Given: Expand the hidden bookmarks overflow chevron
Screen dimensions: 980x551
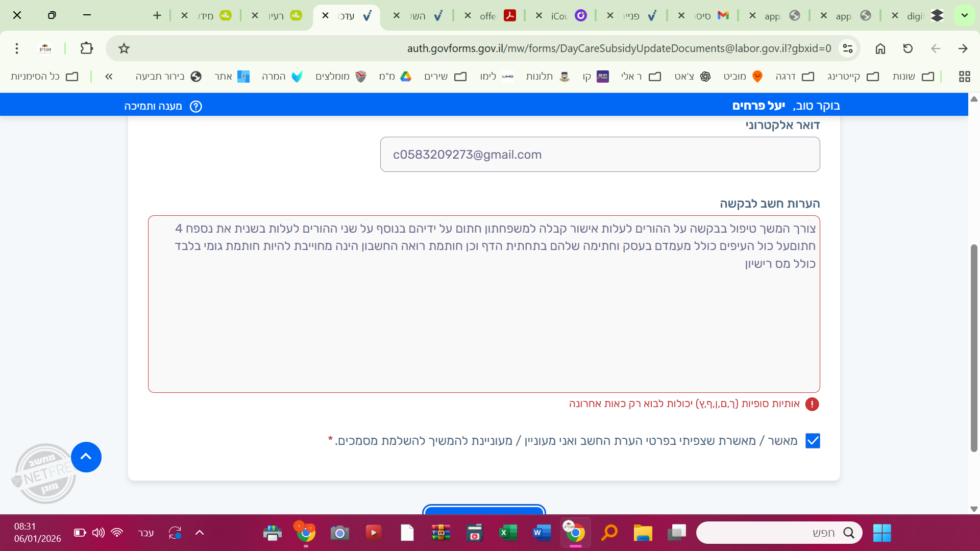Looking at the screenshot, I should [109, 77].
